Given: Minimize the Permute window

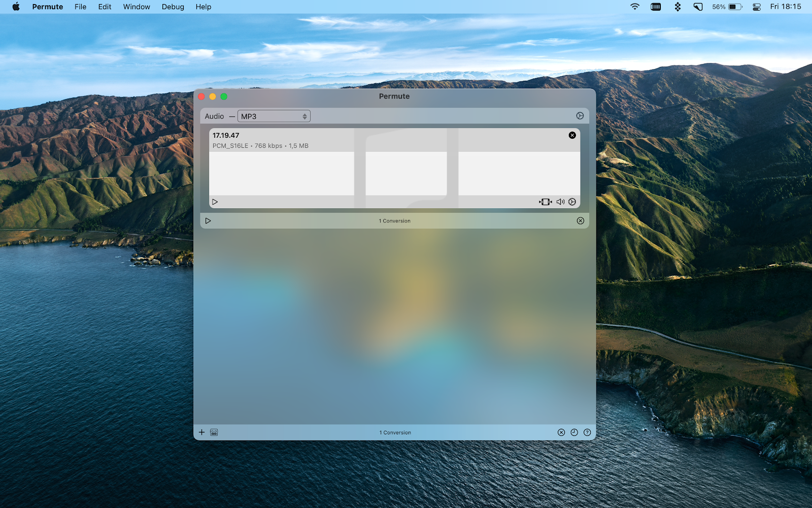Looking at the screenshot, I should [213, 97].
